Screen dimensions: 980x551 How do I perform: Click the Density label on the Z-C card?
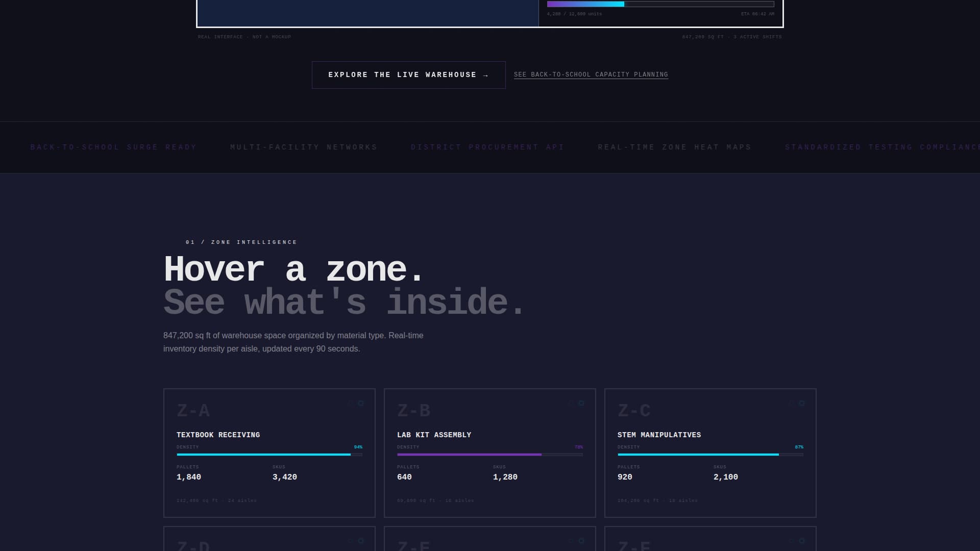click(x=628, y=447)
